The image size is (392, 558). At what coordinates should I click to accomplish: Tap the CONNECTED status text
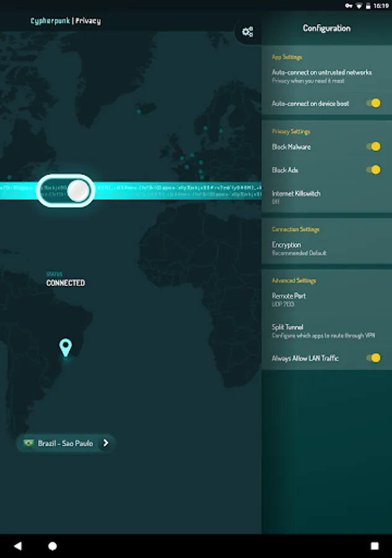click(x=66, y=283)
